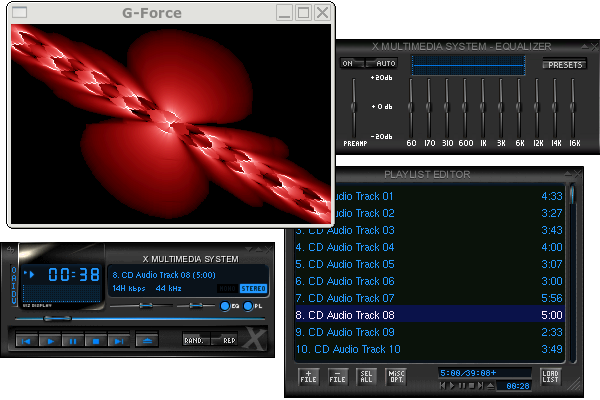Select 9. CD Audio Track 09 in the playlist

[x=429, y=332]
